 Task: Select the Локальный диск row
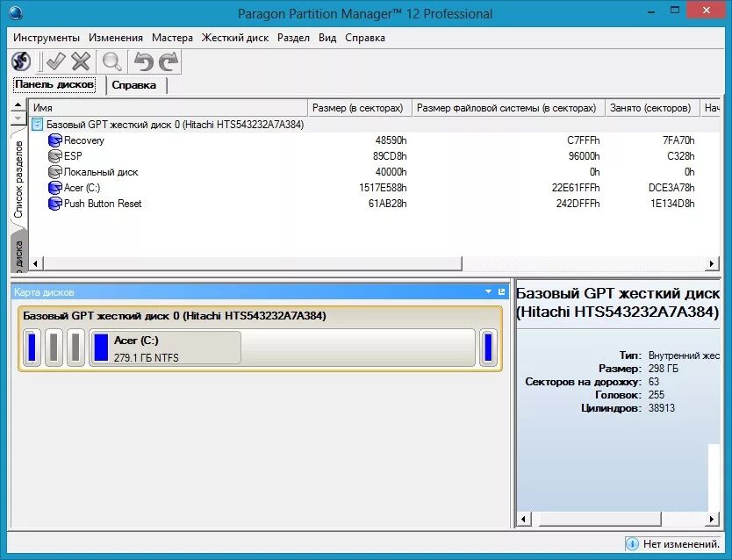click(x=374, y=172)
